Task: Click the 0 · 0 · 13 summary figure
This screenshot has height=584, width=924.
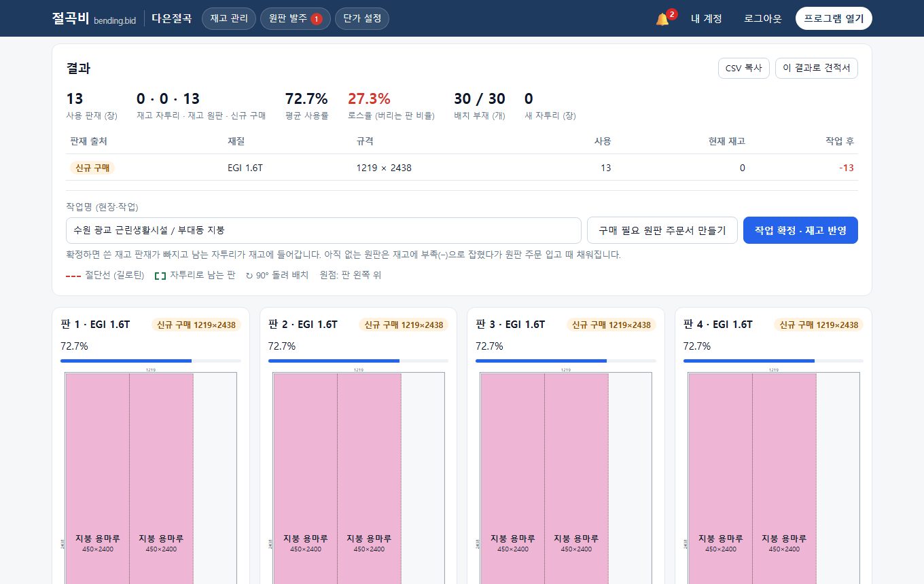Action: (168, 98)
